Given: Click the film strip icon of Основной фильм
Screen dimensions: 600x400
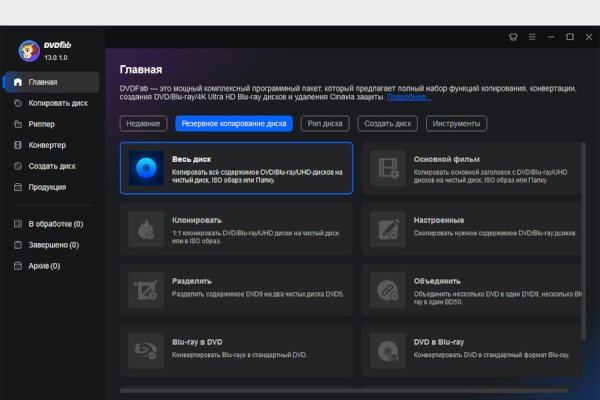Looking at the screenshot, I should tap(388, 168).
